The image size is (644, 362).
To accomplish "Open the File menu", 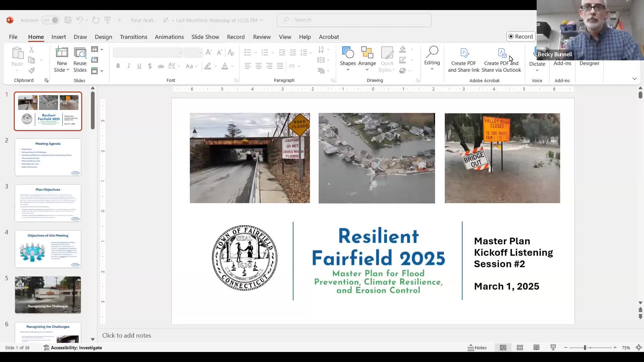I will point(13,37).
